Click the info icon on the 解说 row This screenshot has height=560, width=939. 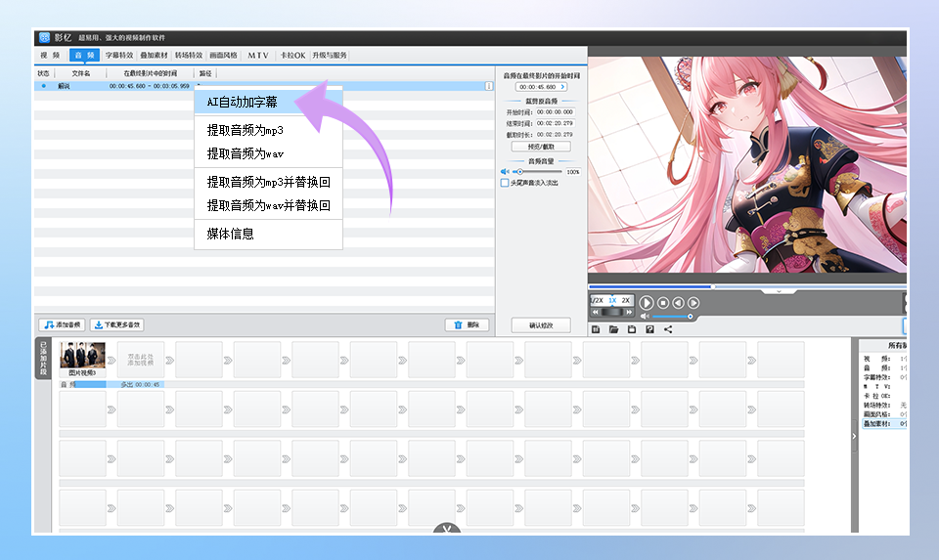tap(489, 86)
